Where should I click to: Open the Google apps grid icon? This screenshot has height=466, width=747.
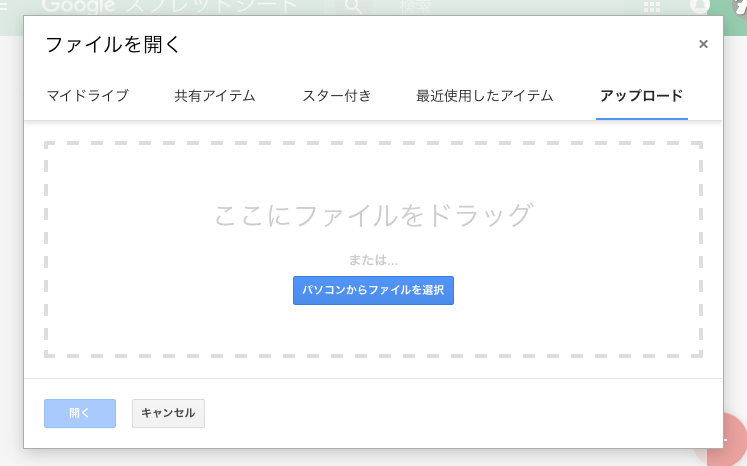click(652, 7)
